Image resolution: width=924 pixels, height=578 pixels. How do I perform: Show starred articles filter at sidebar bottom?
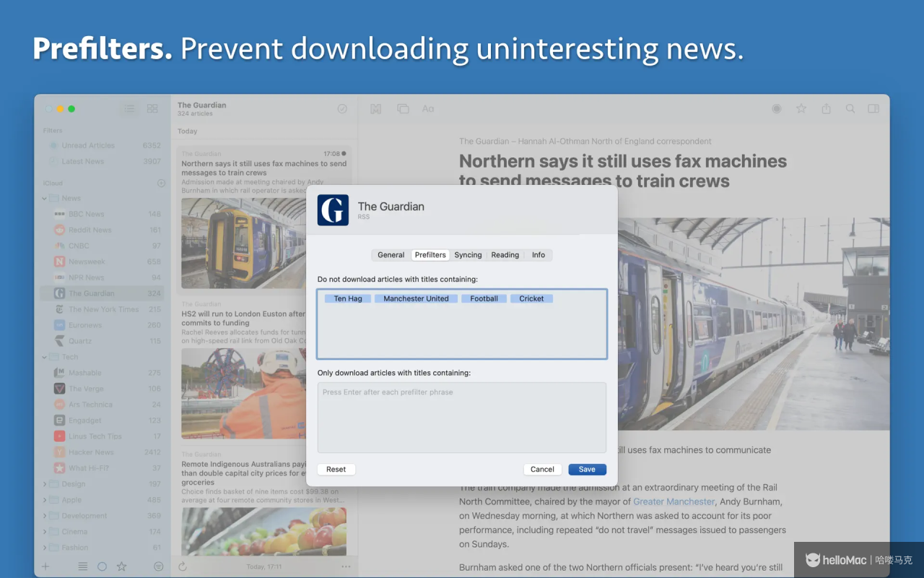[121, 566]
